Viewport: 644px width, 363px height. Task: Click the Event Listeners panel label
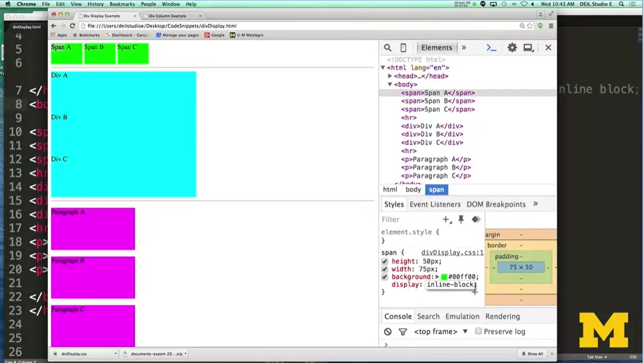click(x=435, y=204)
